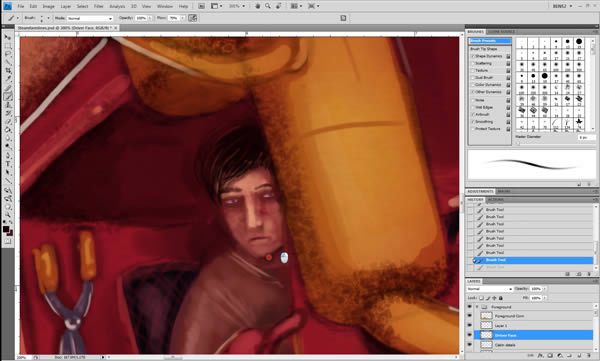Screen dimensions: 600x361
Task: Click the lock all layer icon
Action: click(501, 298)
